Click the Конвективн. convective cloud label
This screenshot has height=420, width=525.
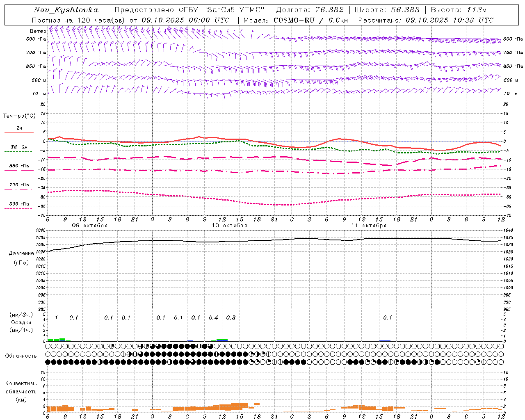tap(21, 383)
